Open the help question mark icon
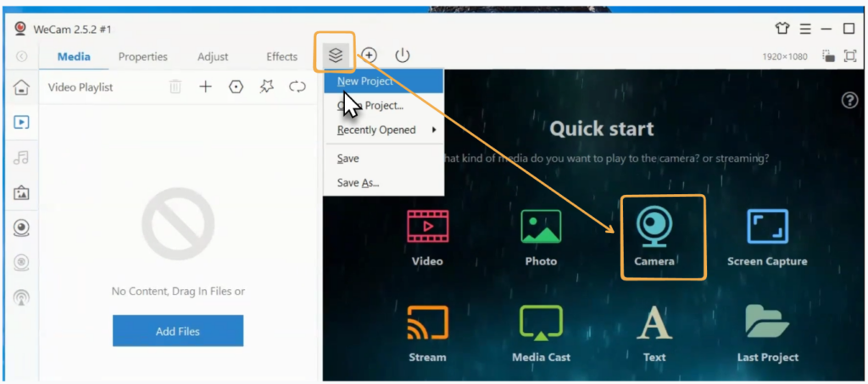 click(x=849, y=101)
